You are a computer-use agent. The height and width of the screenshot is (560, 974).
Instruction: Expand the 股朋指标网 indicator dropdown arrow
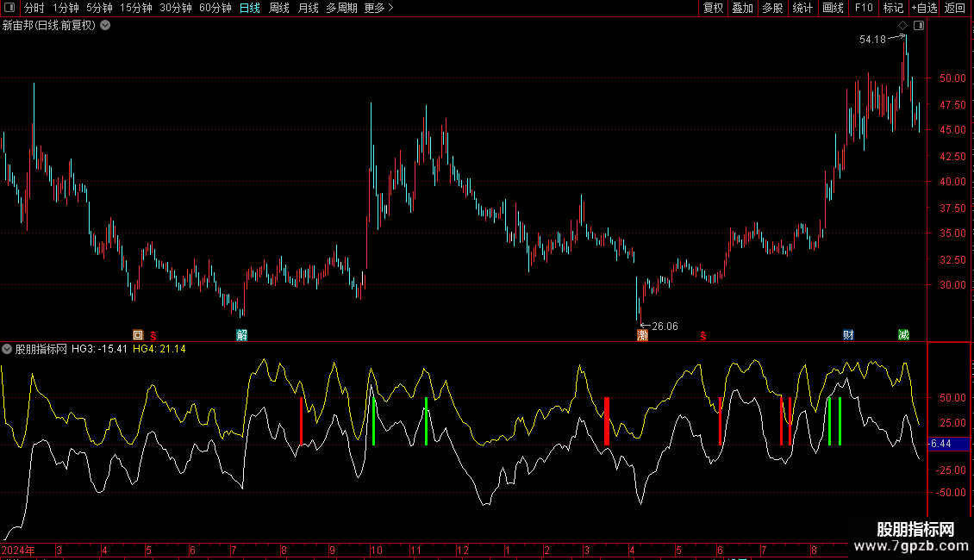7,349
